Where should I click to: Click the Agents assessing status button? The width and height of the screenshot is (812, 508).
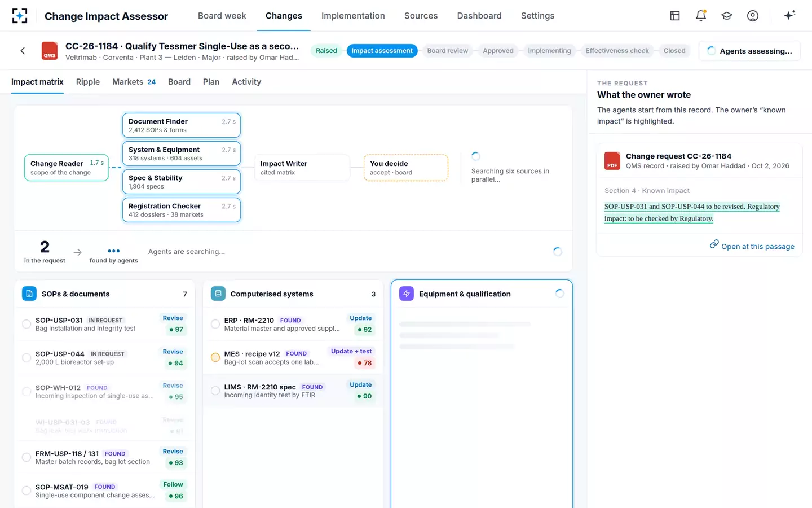tap(749, 51)
